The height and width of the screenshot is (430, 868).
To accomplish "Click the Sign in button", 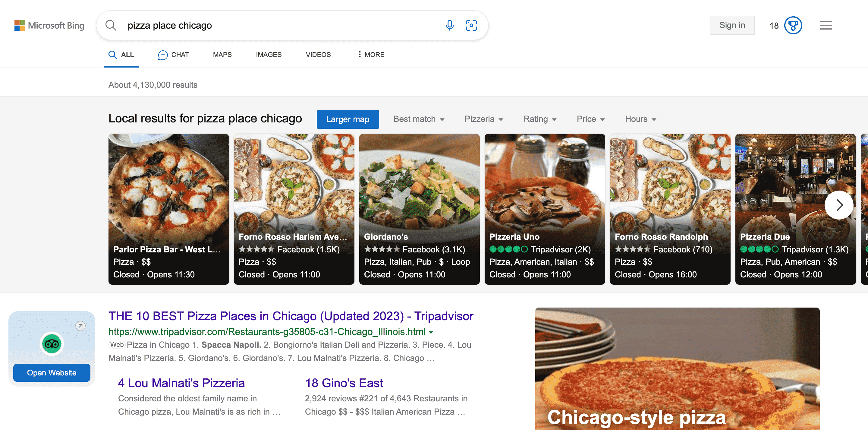I will tap(732, 25).
